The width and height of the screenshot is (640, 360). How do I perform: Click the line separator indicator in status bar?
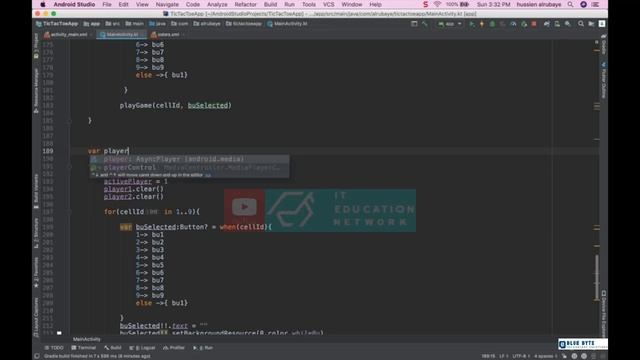pos(503,356)
